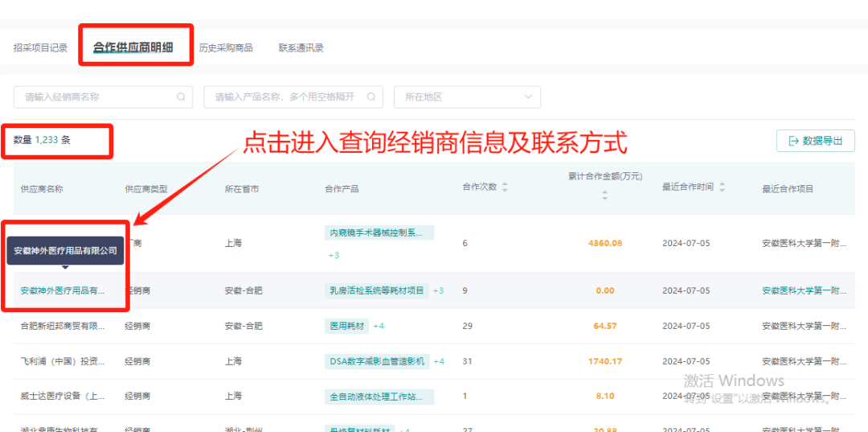
Task: Click the amount 4360.08
Action: pyautogui.click(x=605, y=244)
